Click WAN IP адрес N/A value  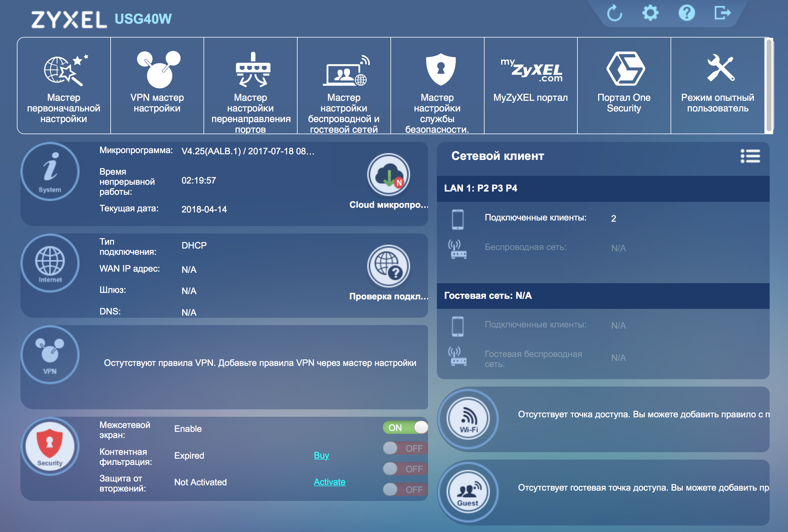[x=189, y=270]
